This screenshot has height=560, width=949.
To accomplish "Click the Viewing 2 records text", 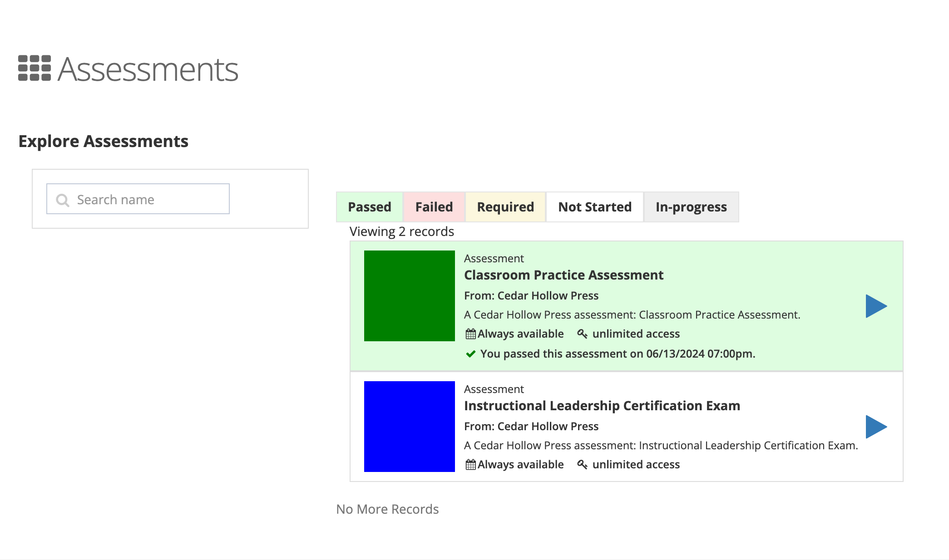I will [x=402, y=231].
